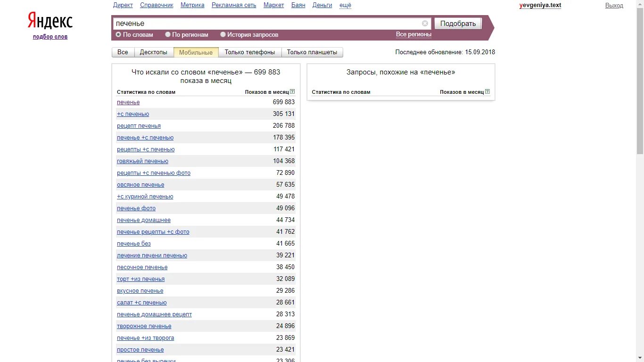644x362 pixels.
Task: Open the 'печенье домашнее' keyword link
Action: [144, 220]
